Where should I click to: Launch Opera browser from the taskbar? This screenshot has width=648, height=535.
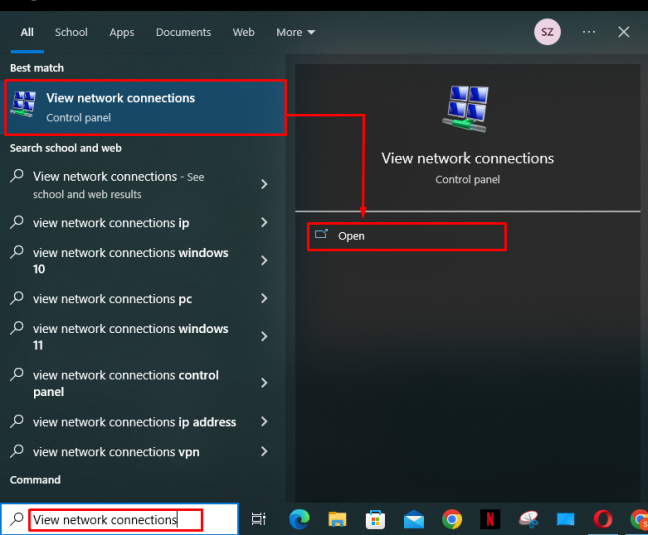pos(603,519)
